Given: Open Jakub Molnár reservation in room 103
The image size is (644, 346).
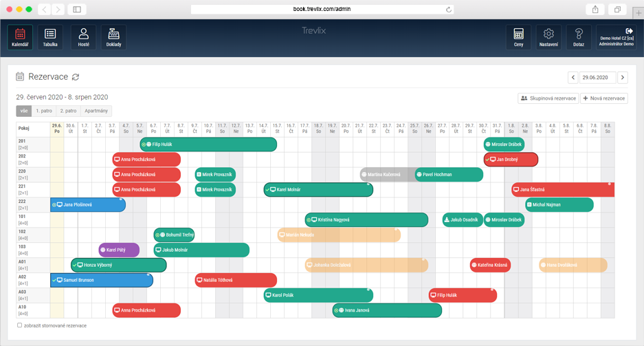Looking at the screenshot, I should (201, 250).
